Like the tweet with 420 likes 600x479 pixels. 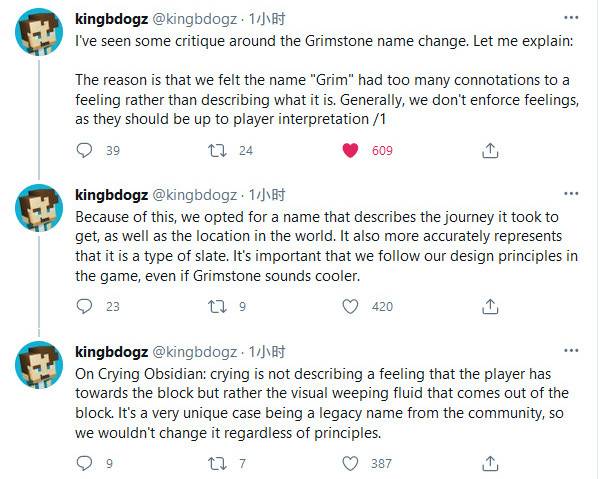tap(350, 307)
